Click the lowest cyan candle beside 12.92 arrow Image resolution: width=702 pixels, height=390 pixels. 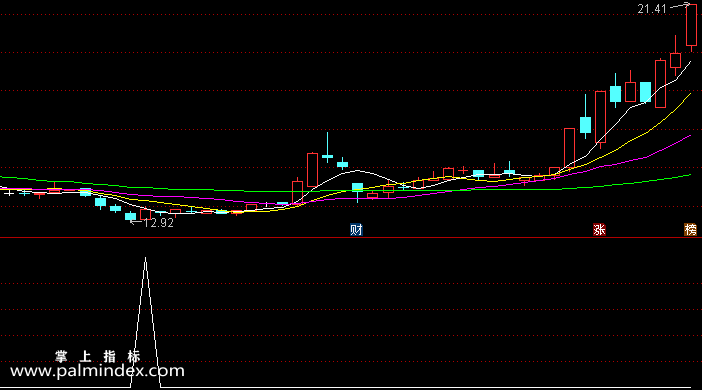click(x=130, y=216)
